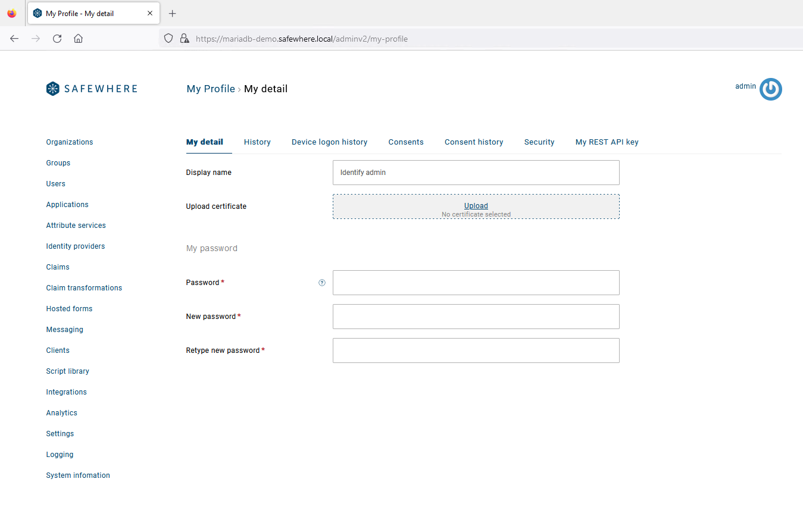Open Claim transformations in the sidebar
Screen dimensions: 803x532
tap(84, 288)
